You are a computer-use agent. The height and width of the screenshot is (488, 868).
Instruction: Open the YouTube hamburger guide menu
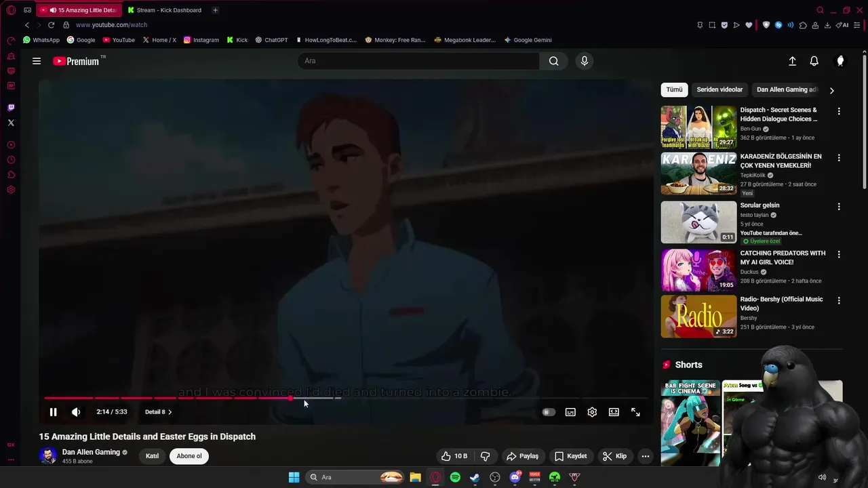(x=37, y=61)
